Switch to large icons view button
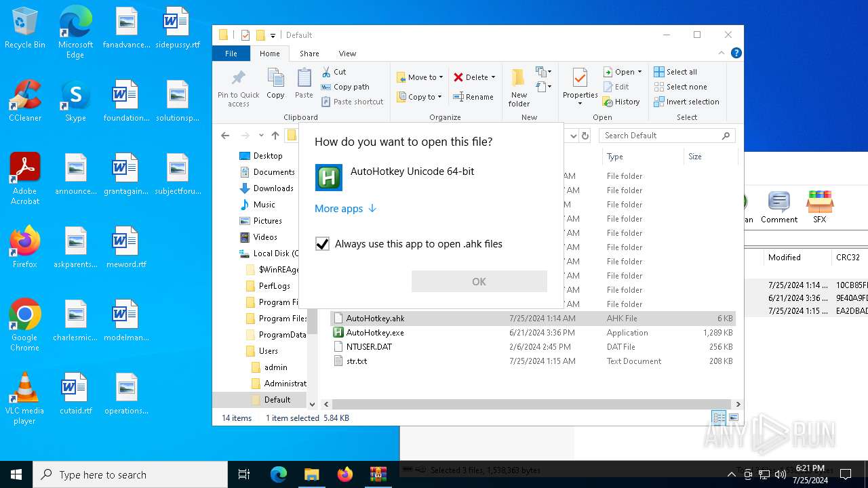Viewport: 868px width, 488px height. click(733, 418)
